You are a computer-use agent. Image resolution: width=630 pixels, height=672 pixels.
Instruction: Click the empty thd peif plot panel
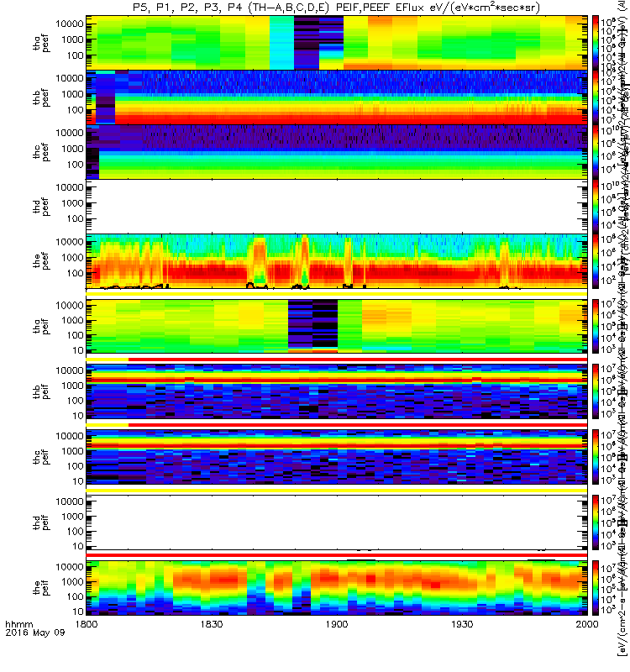(x=337, y=522)
